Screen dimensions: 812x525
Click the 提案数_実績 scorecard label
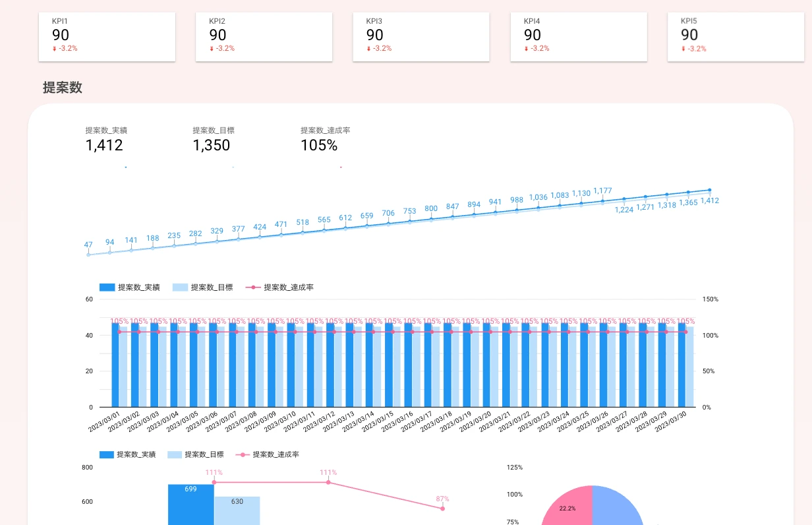(x=106, y=131)
